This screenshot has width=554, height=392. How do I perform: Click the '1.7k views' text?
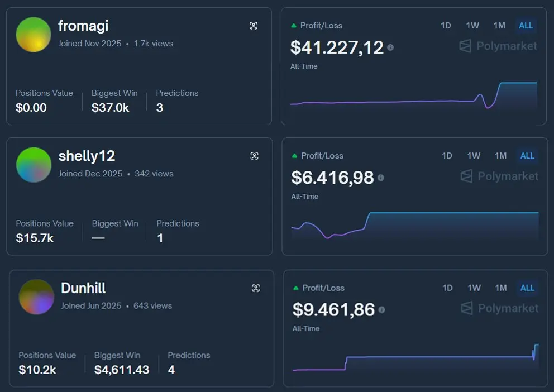[154, 44]
